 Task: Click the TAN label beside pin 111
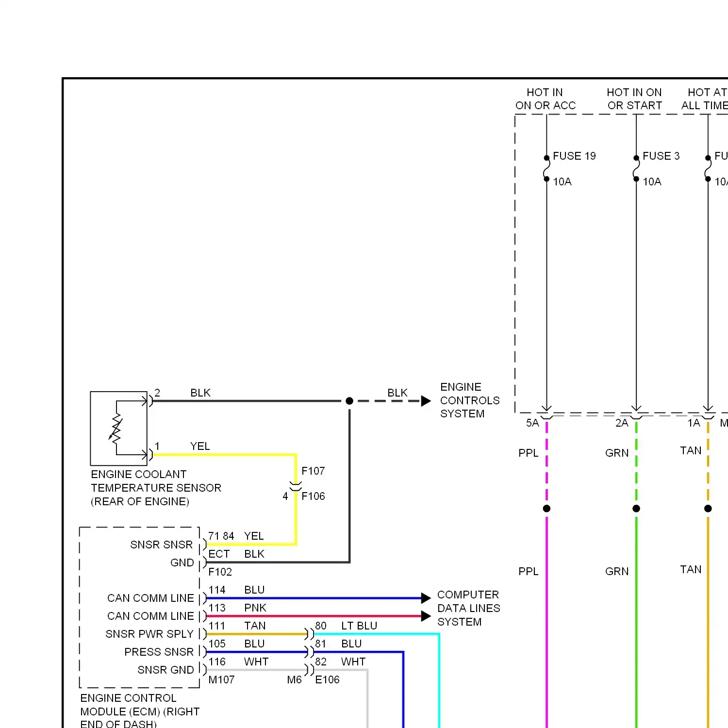(255, 626)
